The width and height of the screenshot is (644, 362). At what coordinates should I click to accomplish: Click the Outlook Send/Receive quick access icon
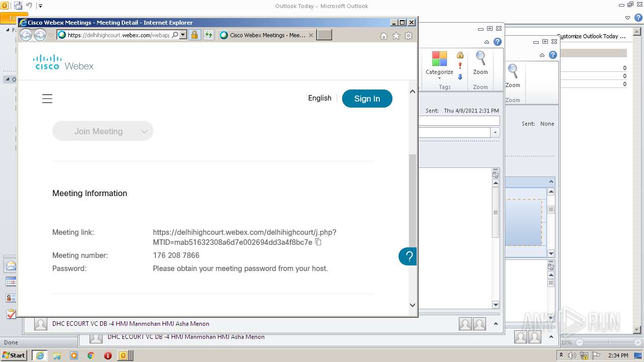(x=18, y=6)
